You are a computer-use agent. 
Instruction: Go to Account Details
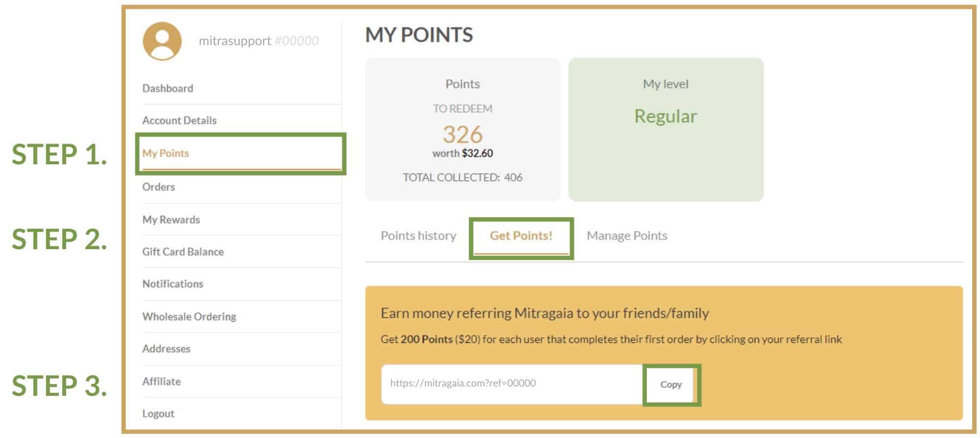[179, 120]
